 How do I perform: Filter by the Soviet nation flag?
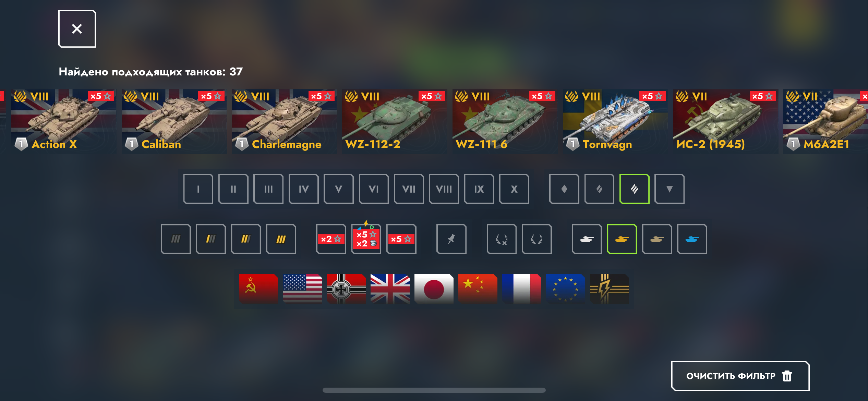coord(258,289)
